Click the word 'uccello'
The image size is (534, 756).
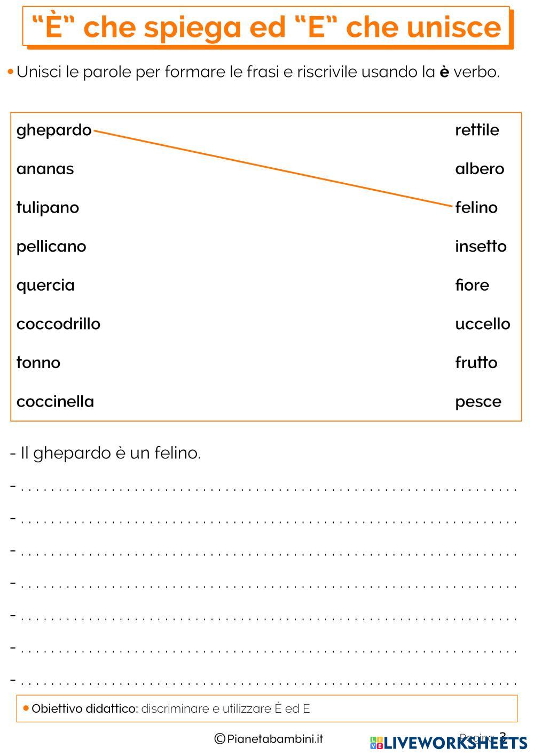[x=482, y=324]
